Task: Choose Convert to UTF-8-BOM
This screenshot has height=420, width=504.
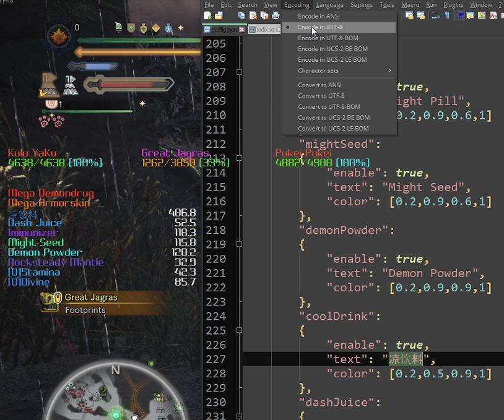Action: click(x=339, y=106)
